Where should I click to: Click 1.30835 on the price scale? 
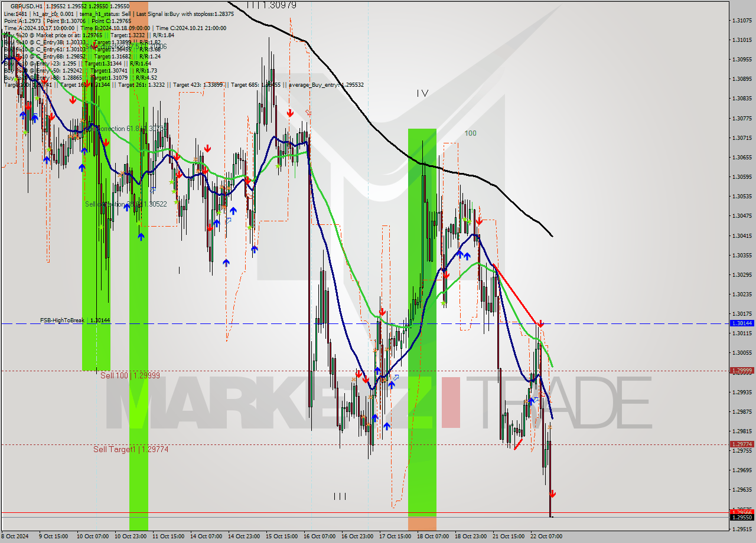coord(742,98)
